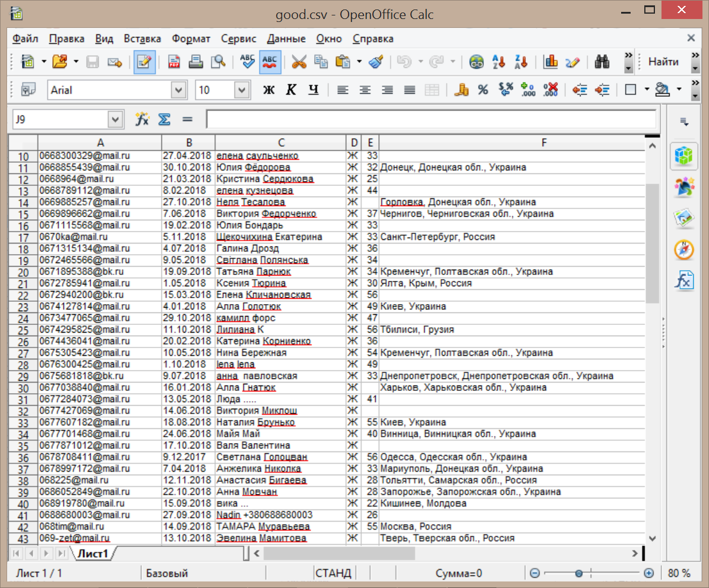Toggle Edit File mode
This screenshot has height=588, width=709.
[144, 62]
